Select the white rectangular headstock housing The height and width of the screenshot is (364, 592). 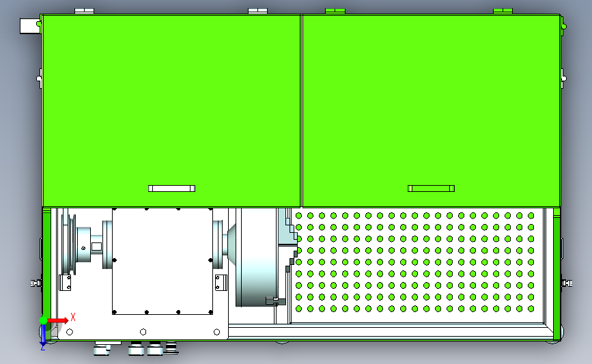click(163, 261)
